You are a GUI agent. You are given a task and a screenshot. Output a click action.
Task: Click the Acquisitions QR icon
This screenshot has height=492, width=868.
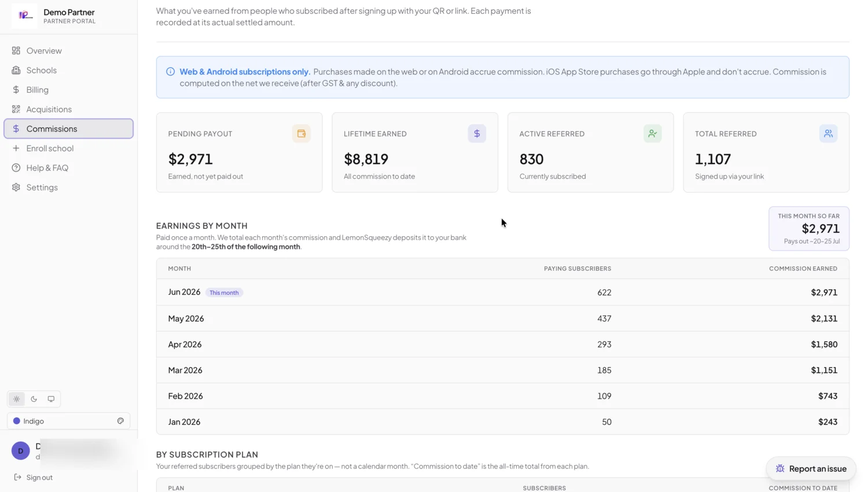(x=16, y=109)
